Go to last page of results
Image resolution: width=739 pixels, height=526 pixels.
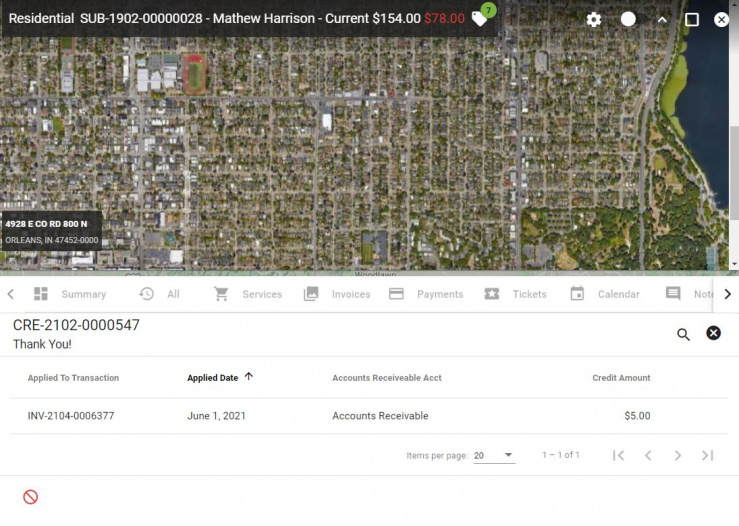pyautogui.click(x=707, y=455)
